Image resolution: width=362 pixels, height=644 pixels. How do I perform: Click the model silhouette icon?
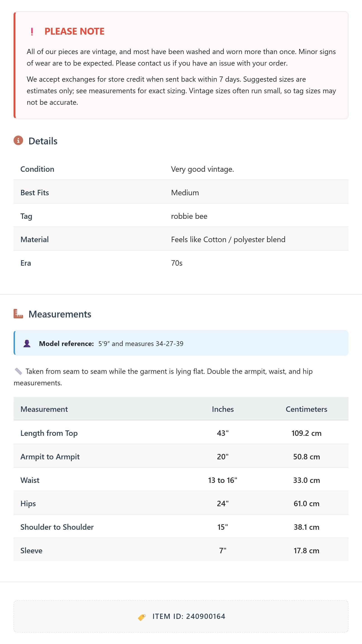click(27, 343)
